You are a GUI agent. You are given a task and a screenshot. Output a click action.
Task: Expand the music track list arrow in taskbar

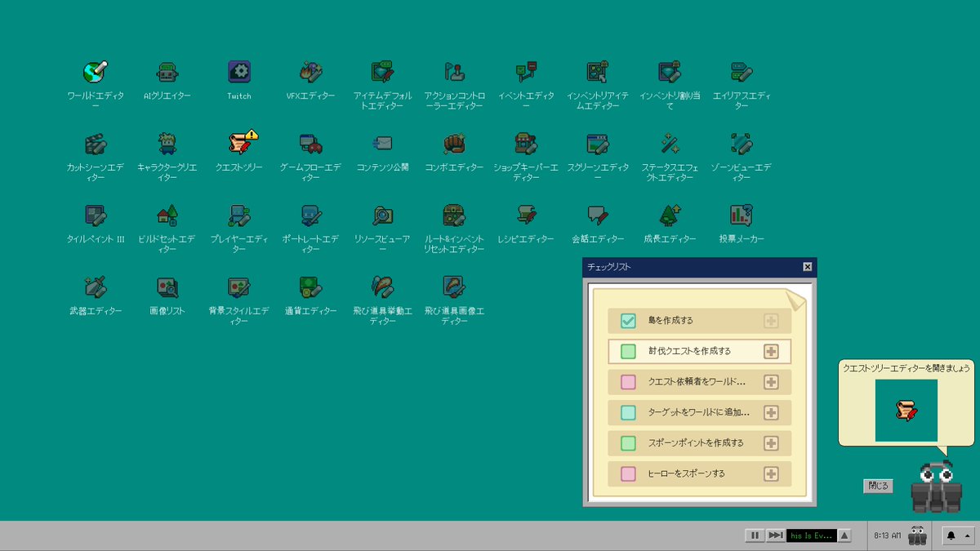pyautogui.click(x=845, y=535)
